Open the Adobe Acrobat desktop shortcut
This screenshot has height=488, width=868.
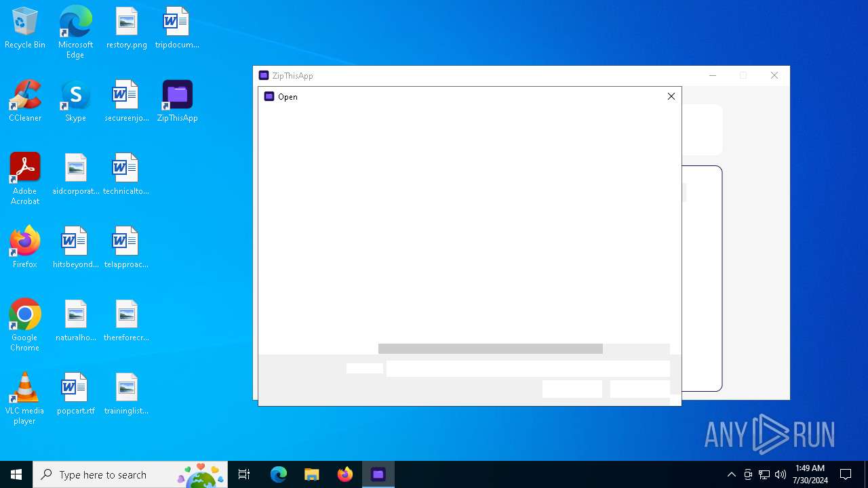25,179
